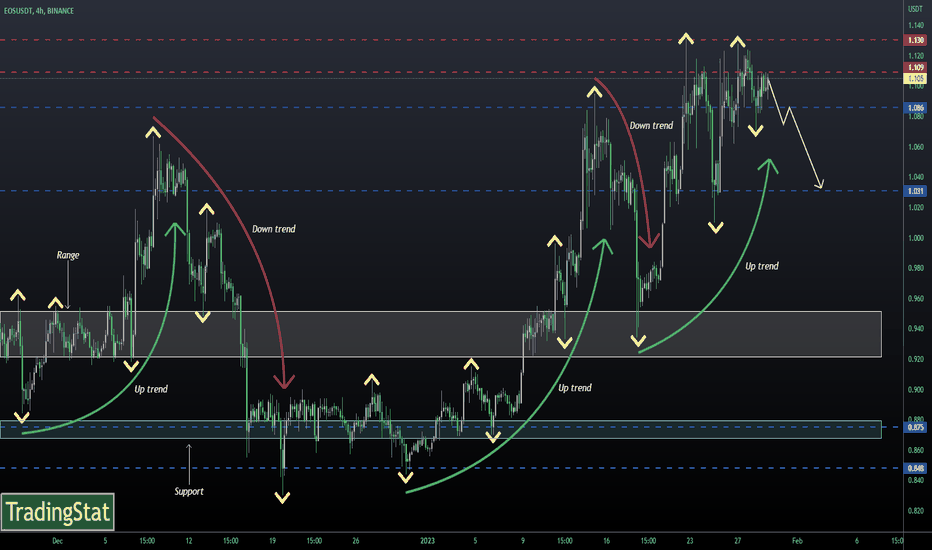Viewport: 932px width, 550px height.
Task: Click the 12 date label on the time axis
Action: pos(188,541)
